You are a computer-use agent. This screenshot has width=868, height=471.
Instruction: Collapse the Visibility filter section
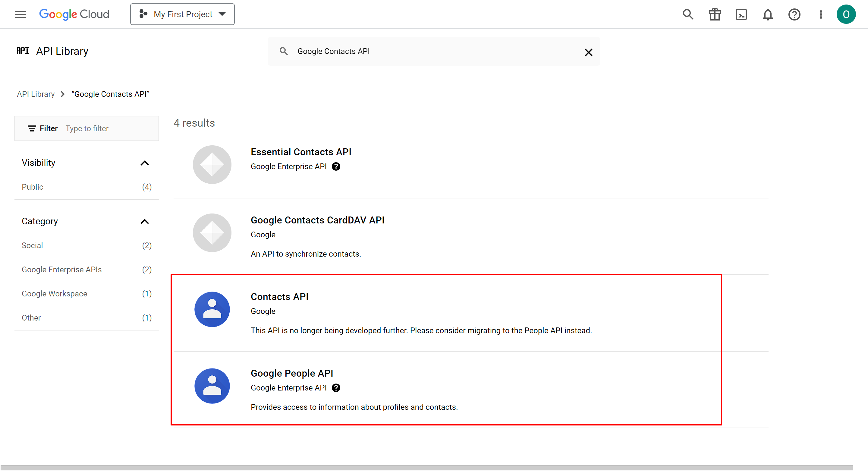point(144,163)
